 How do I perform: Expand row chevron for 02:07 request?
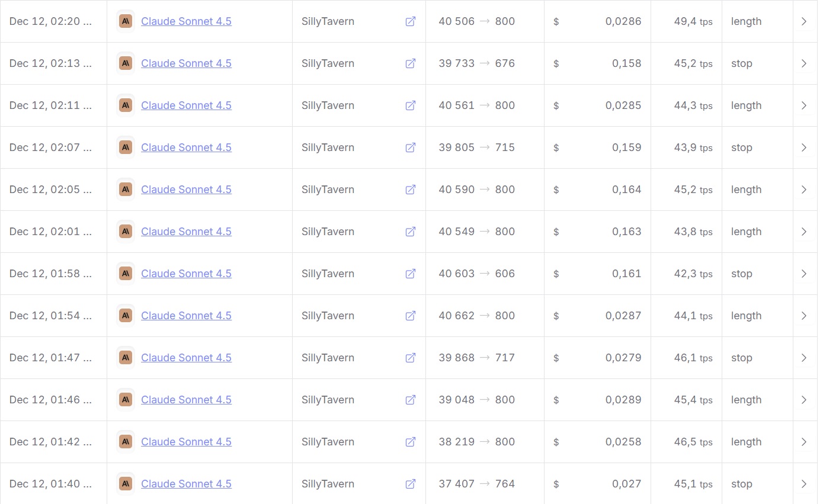tap(804, 147)
